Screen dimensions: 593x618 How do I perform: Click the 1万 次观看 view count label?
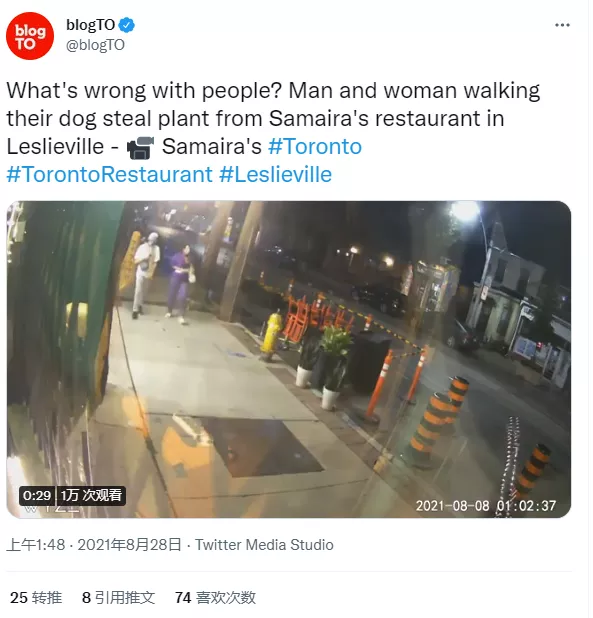click(x=91, y=495)
